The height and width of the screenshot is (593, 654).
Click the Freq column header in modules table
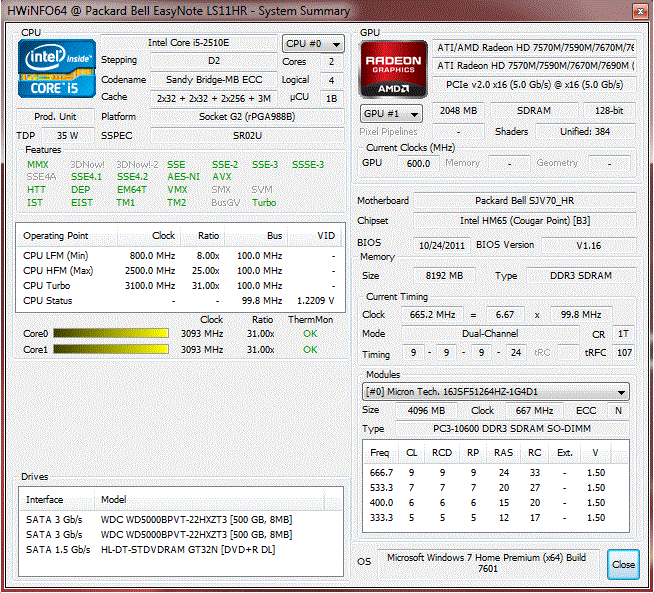point(380,452)
